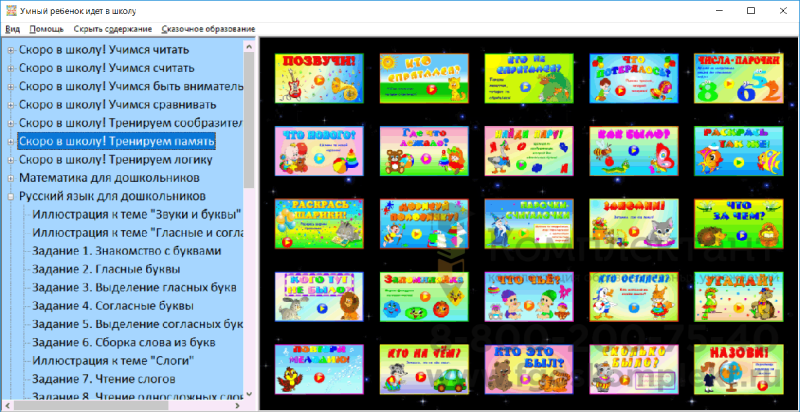Screen dimensions: 800x412
Task: Click the tree panel vertical scrollbar thumb
Action: coord(249,120)
